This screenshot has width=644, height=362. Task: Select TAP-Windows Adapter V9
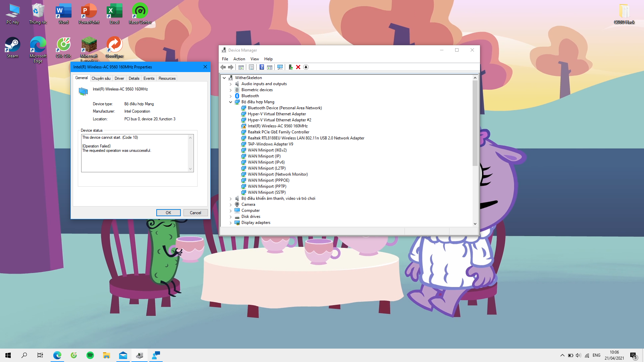click(270, 144)
